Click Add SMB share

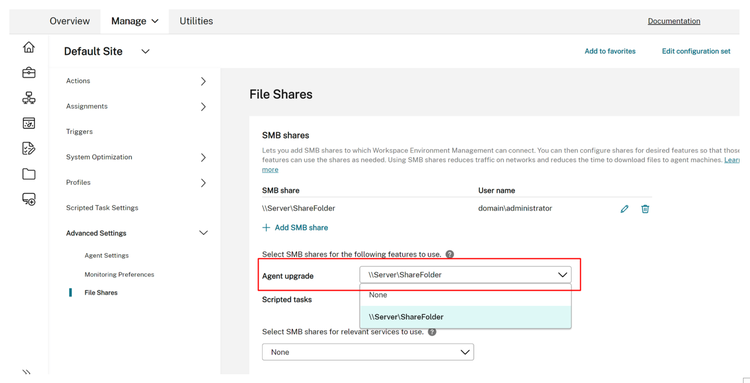pos(295,228)
